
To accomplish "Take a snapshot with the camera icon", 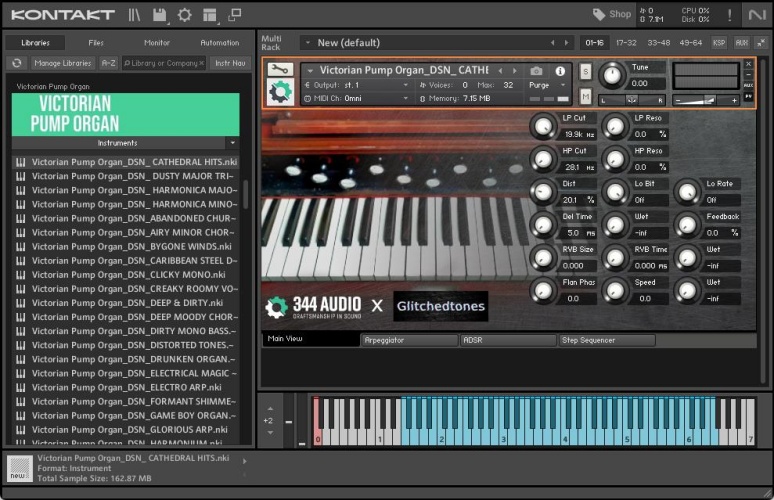I will (537, 71).
